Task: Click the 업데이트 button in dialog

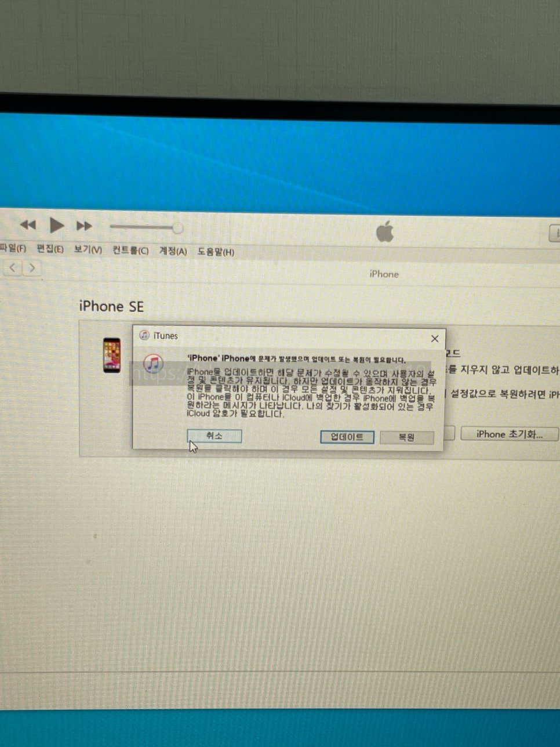Action: [x=347, y=437]
